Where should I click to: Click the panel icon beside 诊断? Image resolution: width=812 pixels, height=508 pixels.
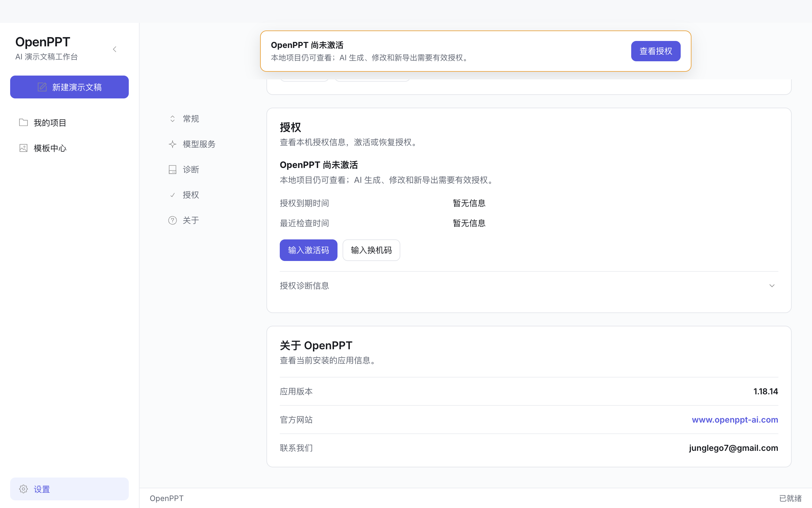pyautogui.click(x=173, y=169)
